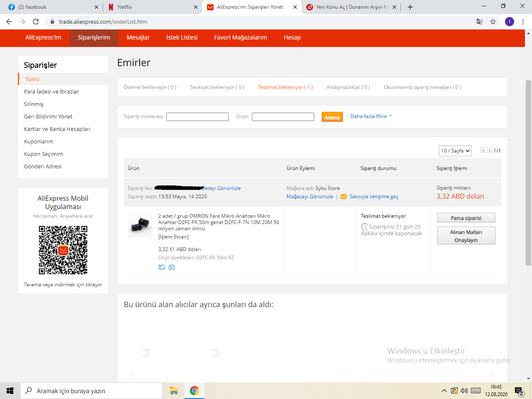Expand the Daha fazla filtre options
The image size is (532, 399).
371,116
